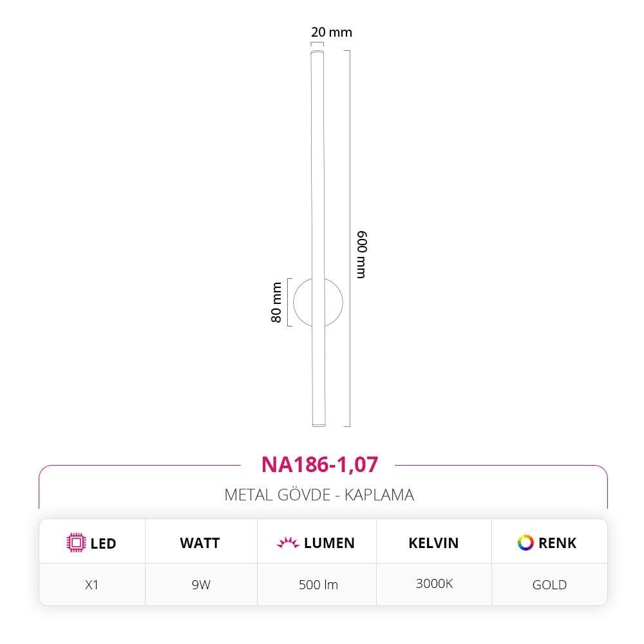Viewport: 644px width, 644px height.
Task: Click the X1 value cell
Action: tap(91, 585)
